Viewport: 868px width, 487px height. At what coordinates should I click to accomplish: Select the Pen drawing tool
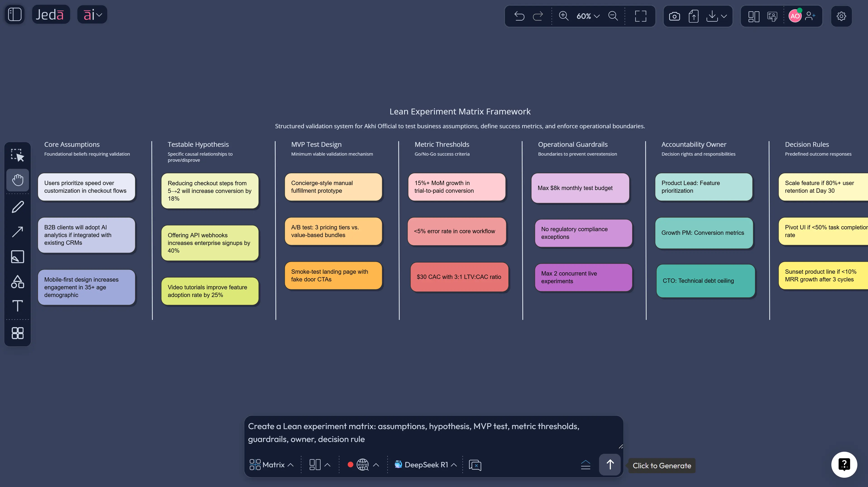(x=17, y=207)
